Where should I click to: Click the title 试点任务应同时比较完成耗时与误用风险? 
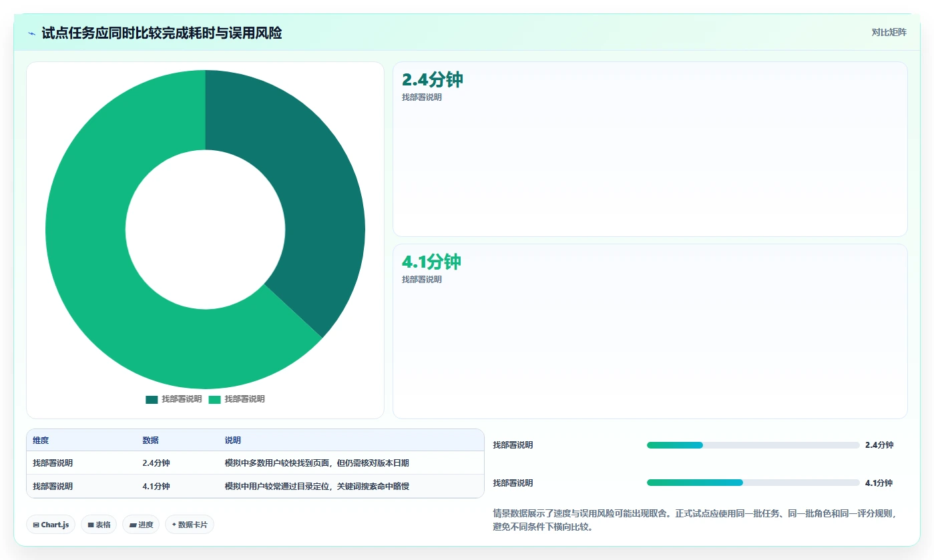tap(162, 33)
